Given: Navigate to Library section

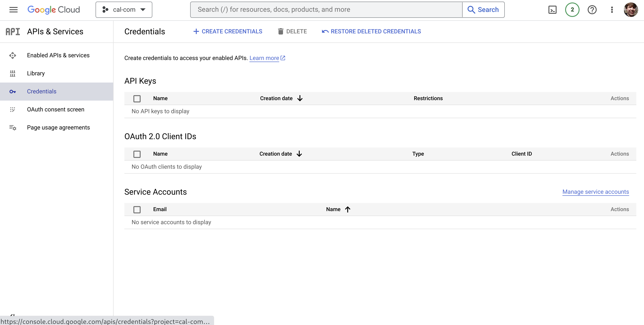Looking at the screenshot, I should coord(36,73).
